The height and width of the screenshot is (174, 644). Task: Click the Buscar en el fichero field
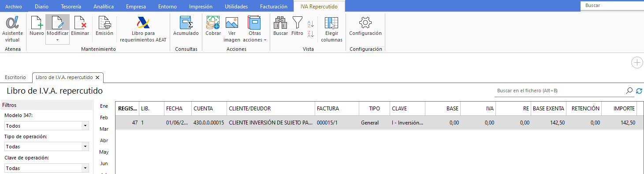560,91
